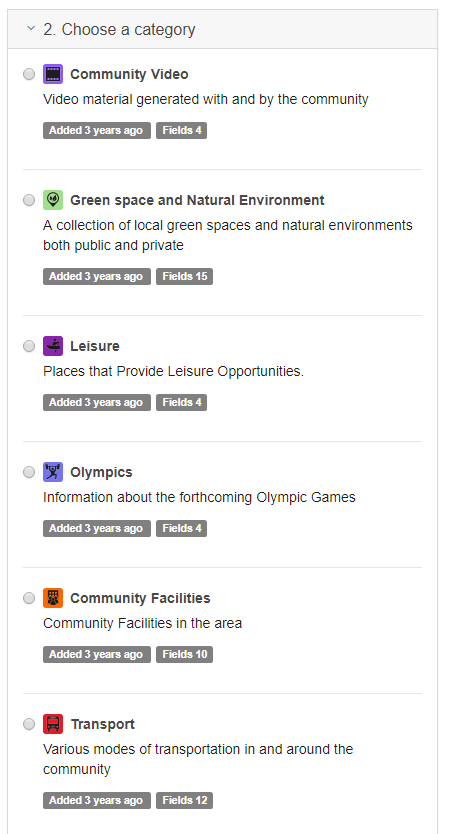Select the Community Video radio button
Viewport: 450px width, 834px height.
point(29,74)
